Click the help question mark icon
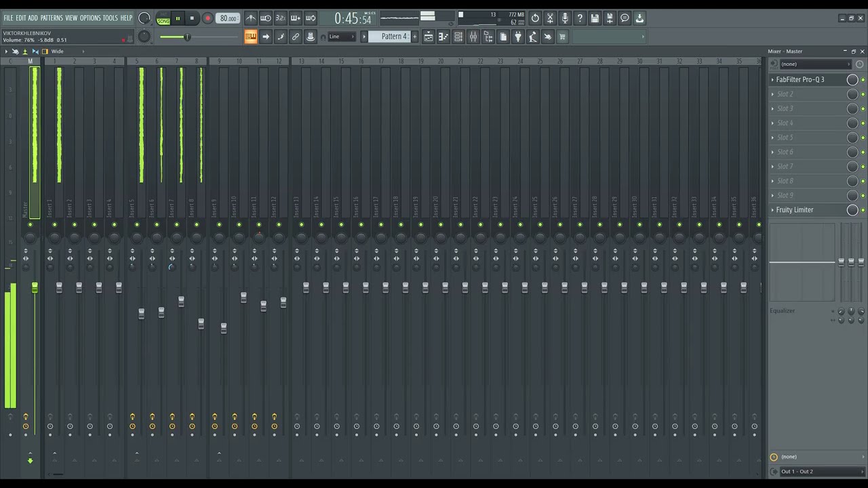The width and height of the screenshot is (868, 488). tap(580, 18)
